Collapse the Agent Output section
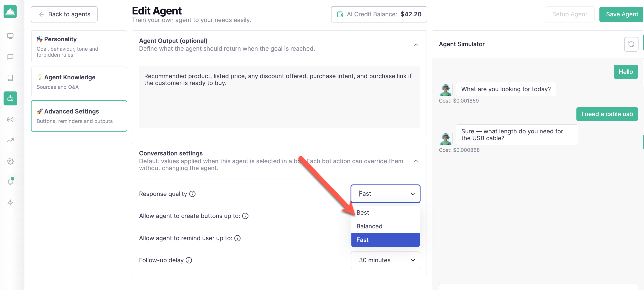644x290 pixels. (x=416, y=45)
